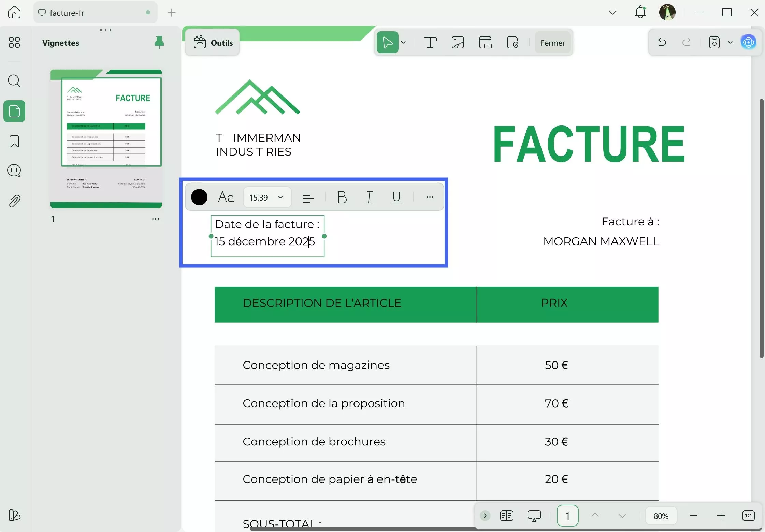Screen dimensions: 765x532
Task: Open the font size dropdown showing 15.39
Action: [x=267, y=197]
